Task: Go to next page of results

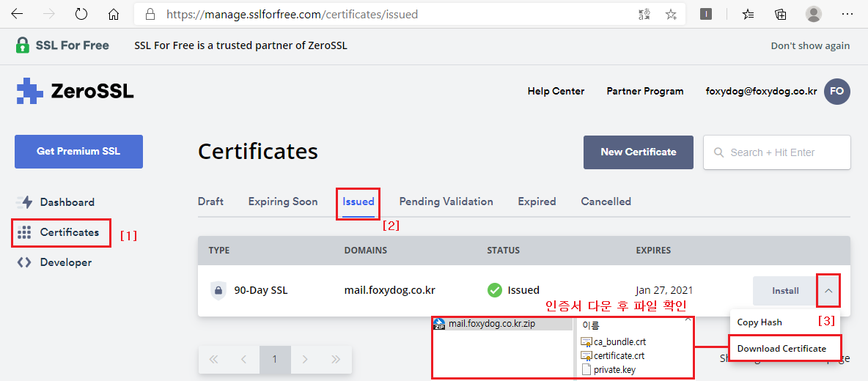Action: point(305,360)
